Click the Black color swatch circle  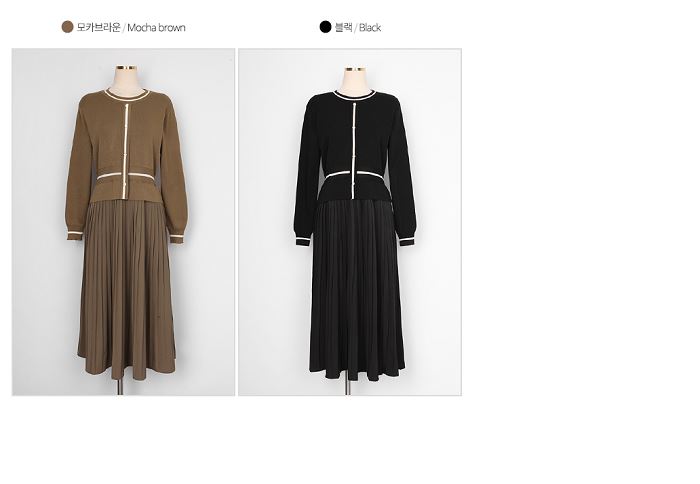[x=325, y=27]
